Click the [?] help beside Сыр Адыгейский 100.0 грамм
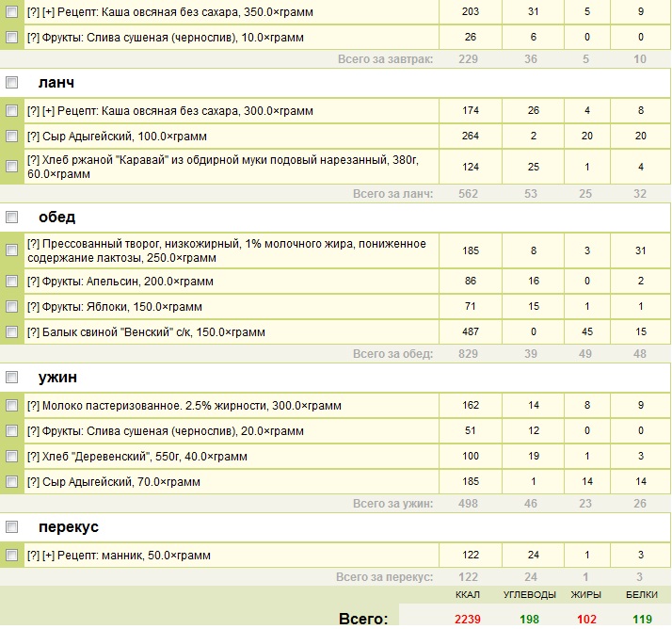Viewport: 672px width, 629px height. [x=33, y=137]
